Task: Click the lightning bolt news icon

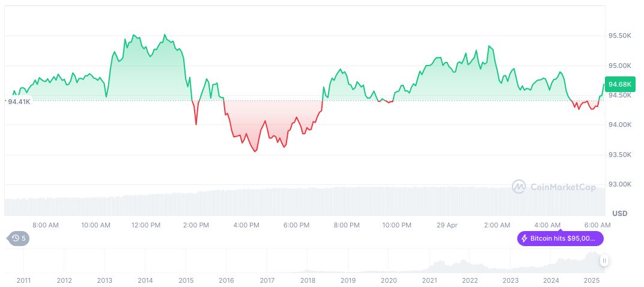Action: coord(524,238)
